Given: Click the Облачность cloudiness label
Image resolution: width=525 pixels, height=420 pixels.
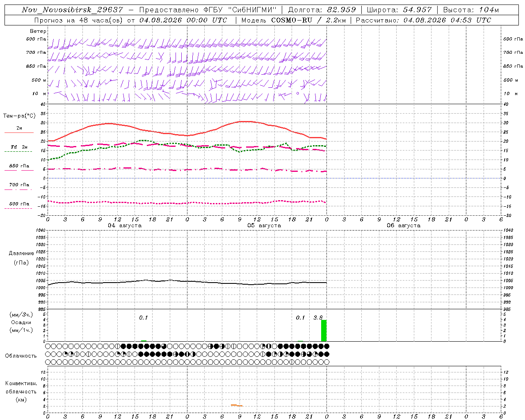Looking at the screenshot, I should click(x=21, y=356).
